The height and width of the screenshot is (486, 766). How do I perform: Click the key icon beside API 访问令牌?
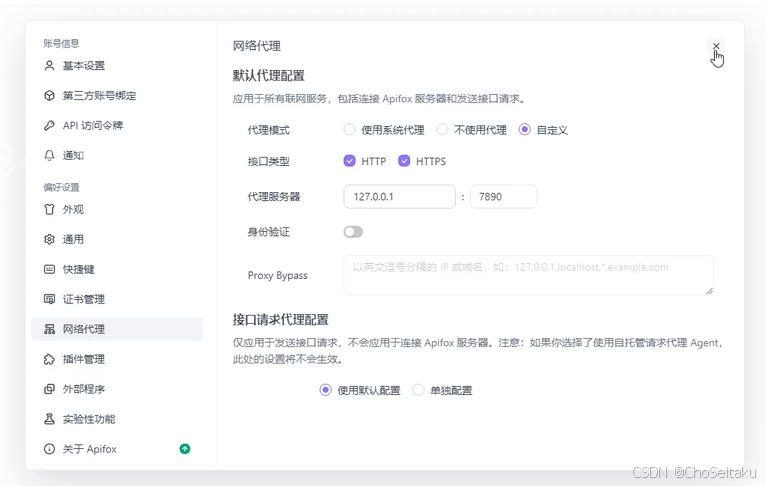[49, 126]
